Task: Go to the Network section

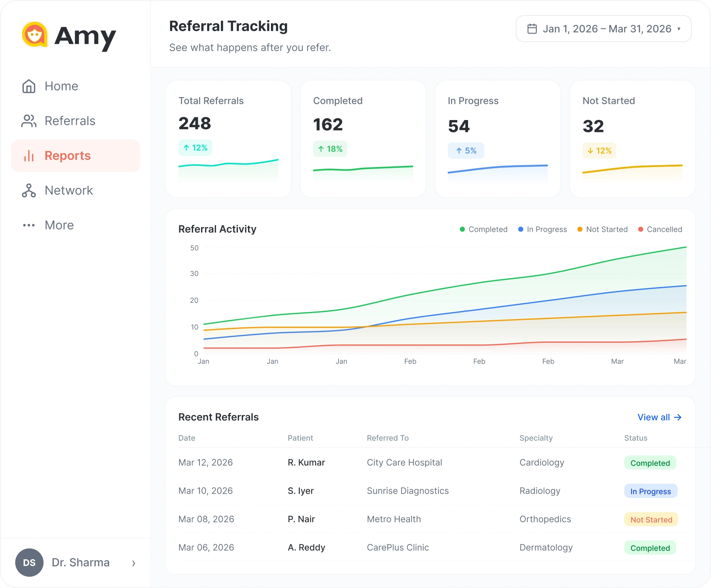Action: click(x=76, y=190)
